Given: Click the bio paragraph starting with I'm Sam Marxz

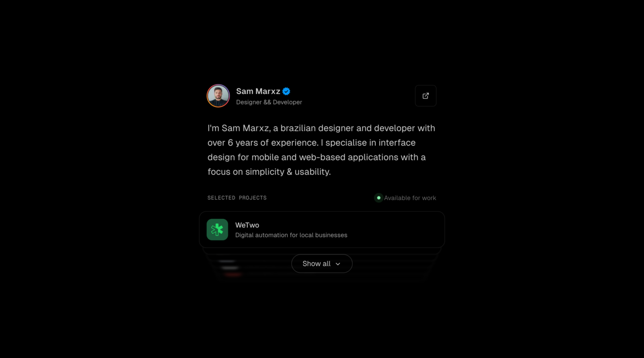Looking at the screenshot, I should (322, 150).
